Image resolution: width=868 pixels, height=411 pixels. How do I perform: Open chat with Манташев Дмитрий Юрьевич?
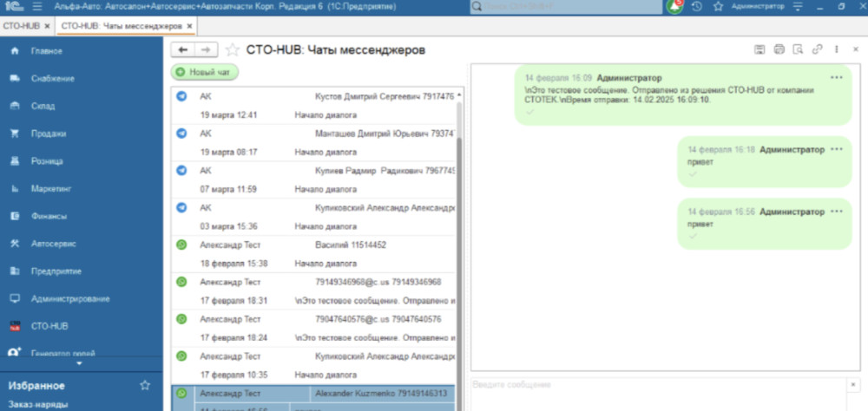coord(312,143)
